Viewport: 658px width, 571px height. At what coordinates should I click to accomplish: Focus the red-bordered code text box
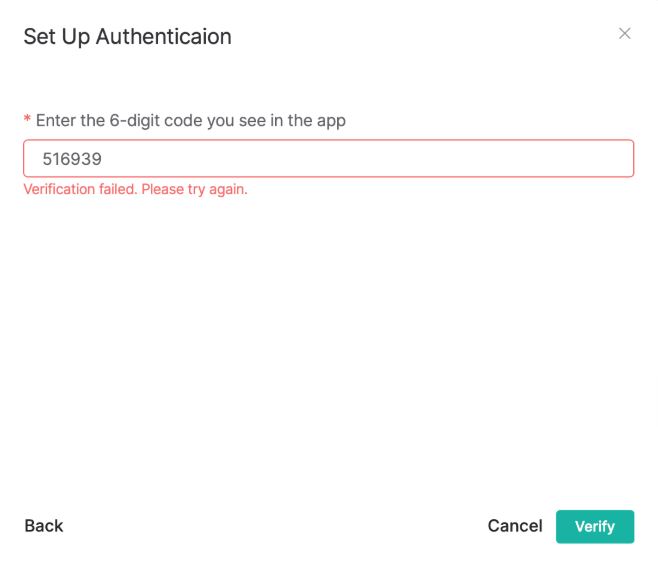(x=328, y=158)
